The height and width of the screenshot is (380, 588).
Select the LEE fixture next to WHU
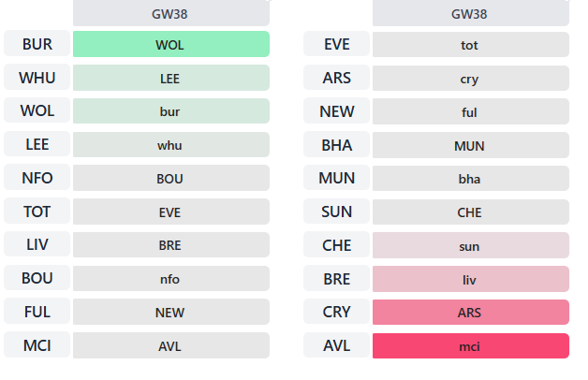pyautogui.click(x=170, y=79)
